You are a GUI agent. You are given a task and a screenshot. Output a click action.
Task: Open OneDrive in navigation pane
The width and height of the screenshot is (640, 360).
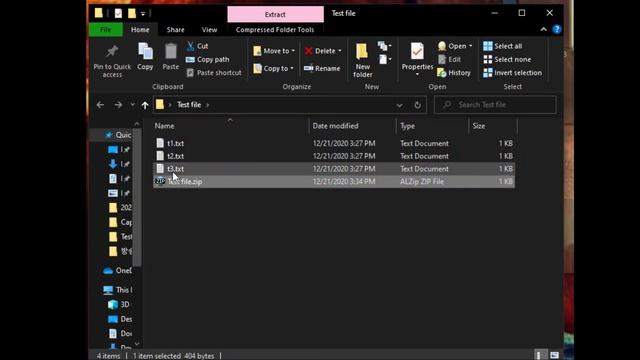tap(118, 270)
